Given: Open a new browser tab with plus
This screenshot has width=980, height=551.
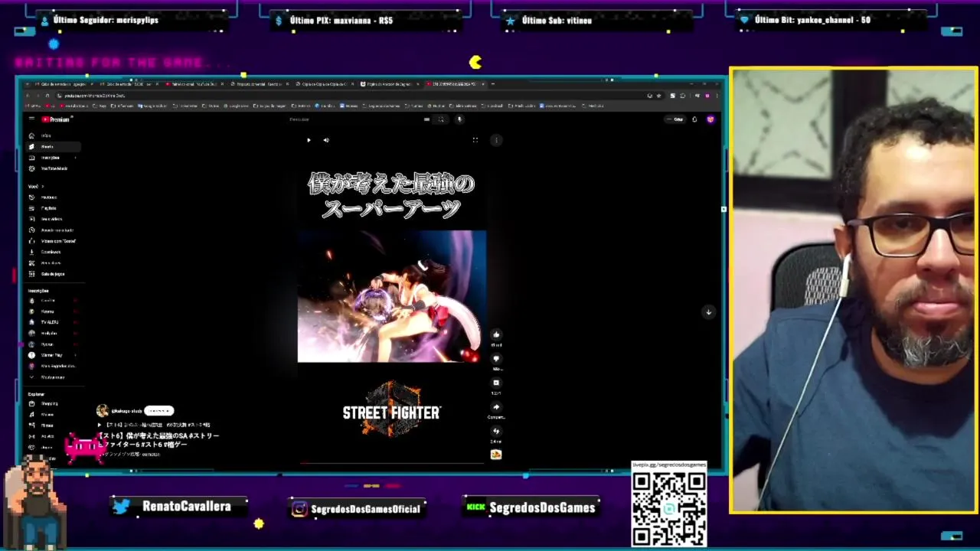Looking at the screenshot, I should point(493,84).
